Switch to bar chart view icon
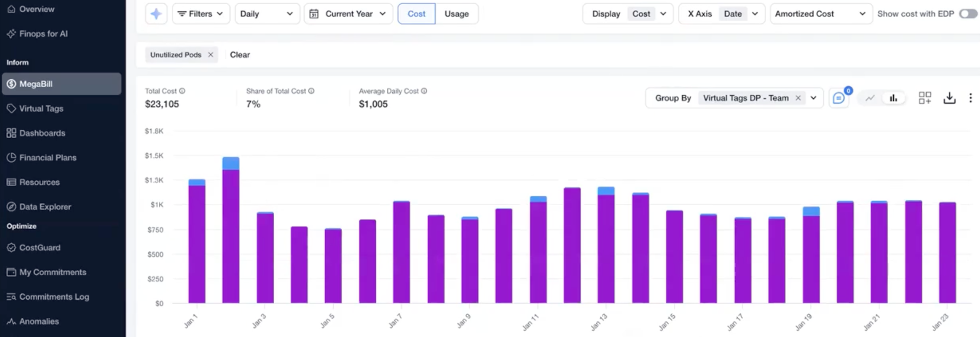This screenshot has height=337, width=980. [x=893, y=98]
